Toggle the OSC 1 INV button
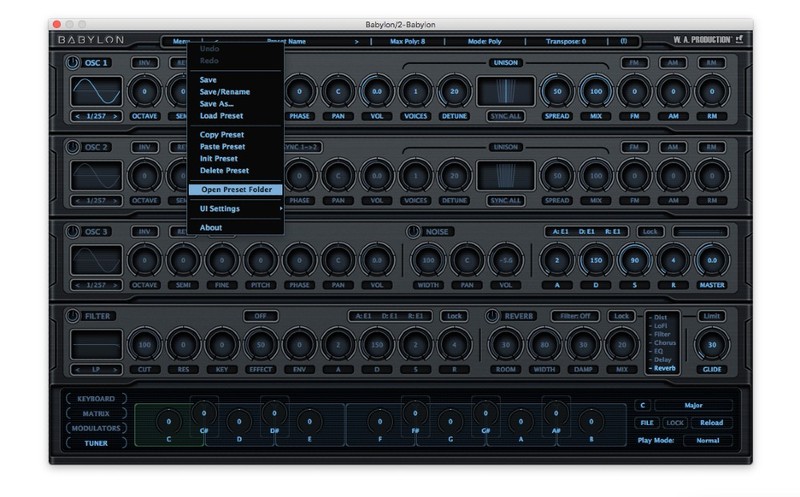Viewport: 800px width, 497px height. coord(145,63)
